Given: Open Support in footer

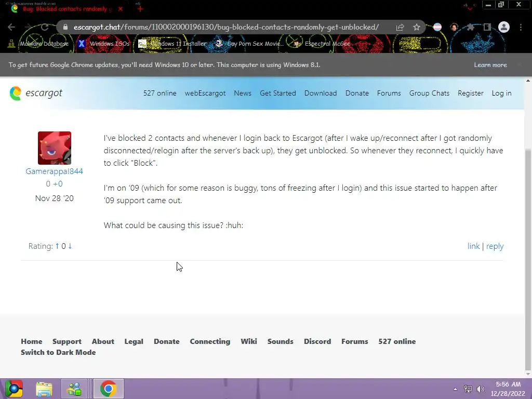Looking at the screenshot, I should (67, 341).
